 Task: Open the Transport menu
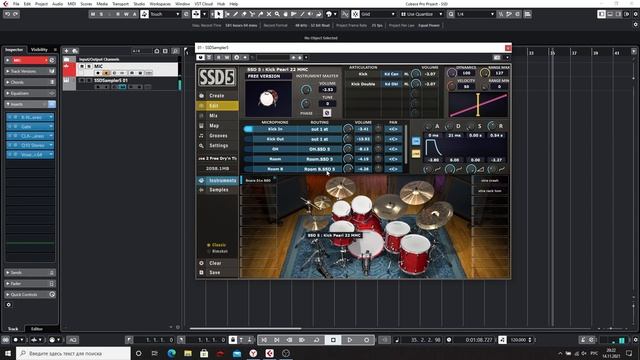[x=120, y=4]
